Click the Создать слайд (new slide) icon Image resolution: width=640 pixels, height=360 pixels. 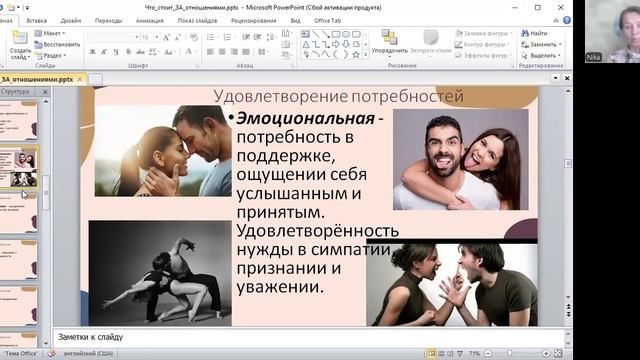tap(19, 38)
